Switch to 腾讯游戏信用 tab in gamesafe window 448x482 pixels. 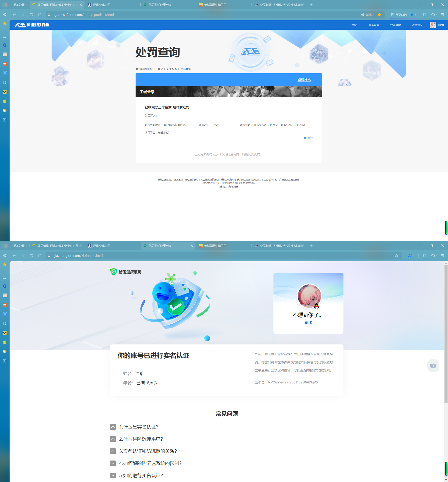[113, 5]
